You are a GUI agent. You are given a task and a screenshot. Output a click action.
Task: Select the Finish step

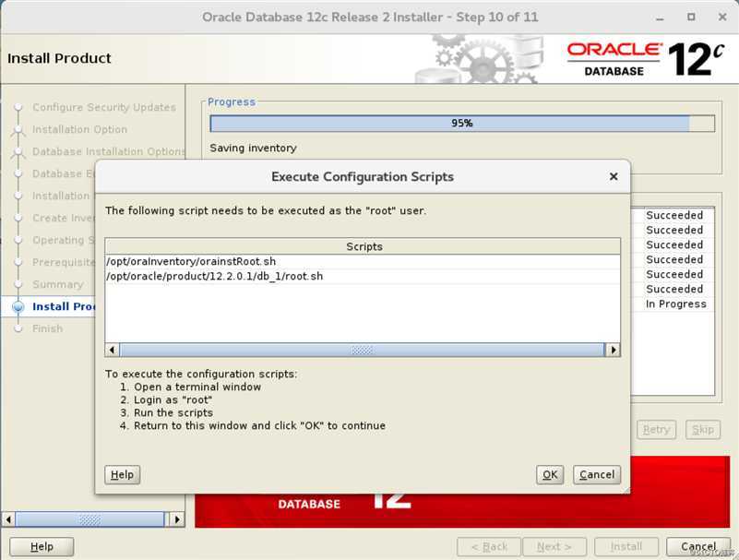tap(47, 328)
